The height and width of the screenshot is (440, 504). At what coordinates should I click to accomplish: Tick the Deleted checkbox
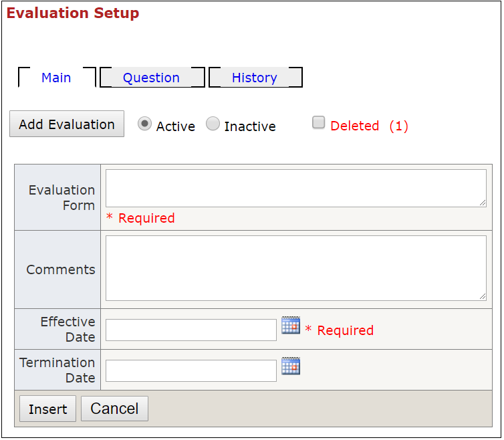[319, 122]
